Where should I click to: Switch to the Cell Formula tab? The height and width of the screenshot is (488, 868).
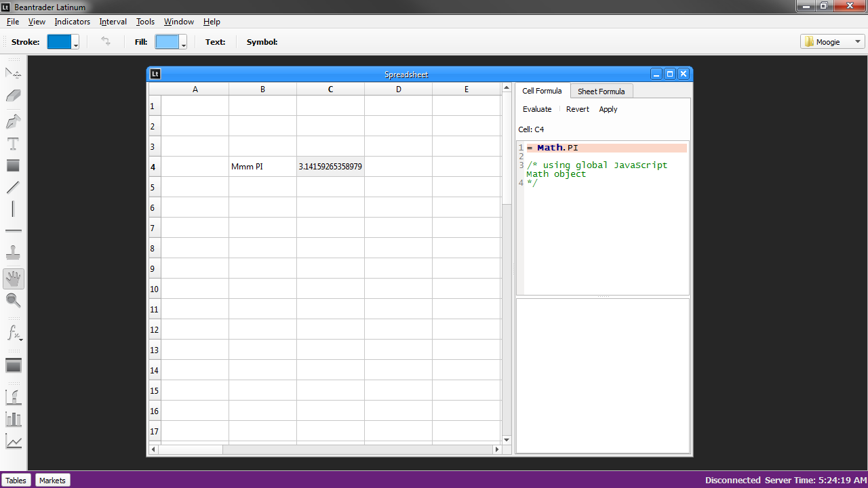(x=542, y=91)
